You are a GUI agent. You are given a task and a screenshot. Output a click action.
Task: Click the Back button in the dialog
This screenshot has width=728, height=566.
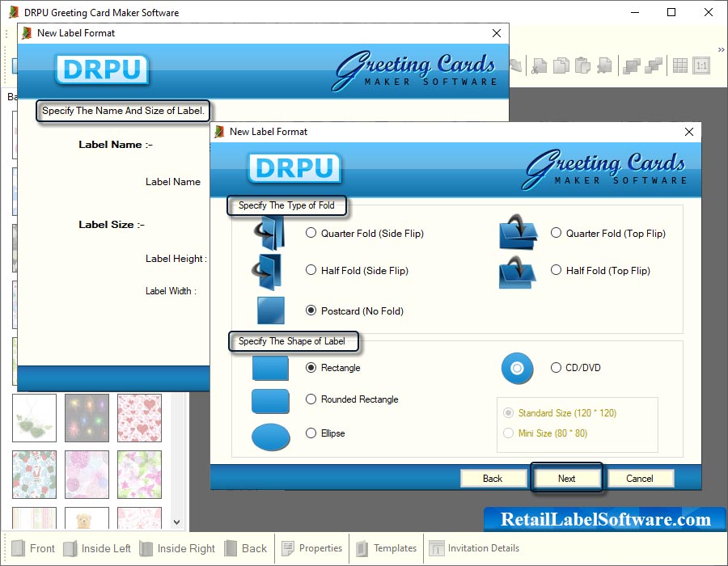tap(493, 479)
